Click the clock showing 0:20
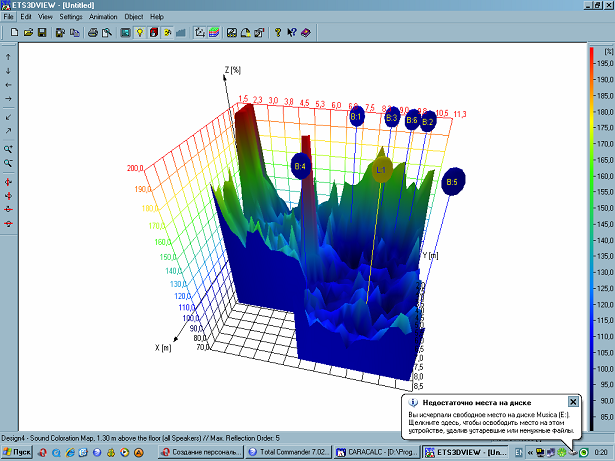The width and height of the screenshot is (615, 461). [600, 453]
